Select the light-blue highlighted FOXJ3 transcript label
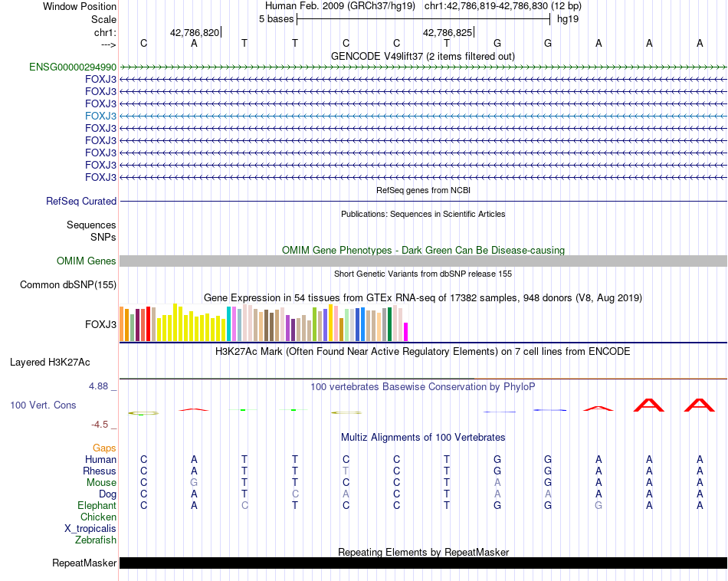Viewport: 728px width, 581px height. pyautogui.click(x=100, y=116)
